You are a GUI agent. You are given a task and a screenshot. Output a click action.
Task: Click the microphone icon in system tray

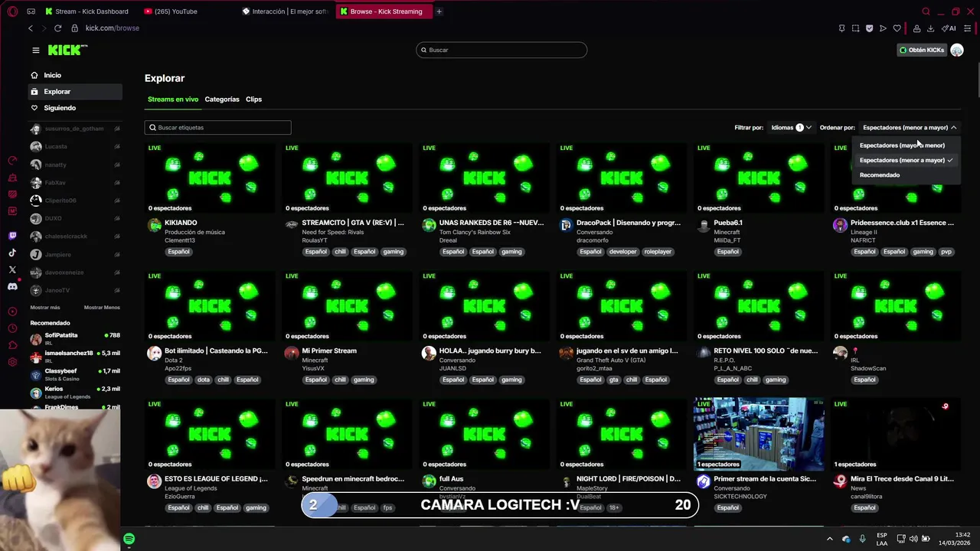coord(863,539)
